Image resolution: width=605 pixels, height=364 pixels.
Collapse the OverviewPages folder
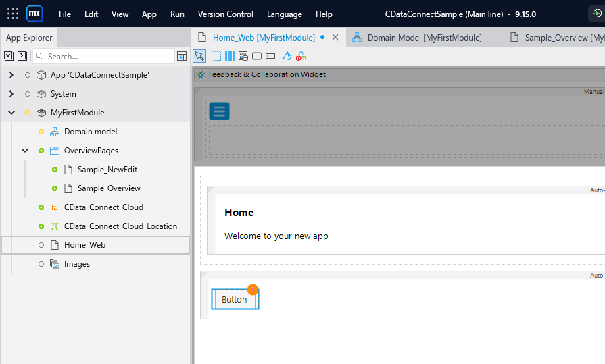[x=25, y=151]
